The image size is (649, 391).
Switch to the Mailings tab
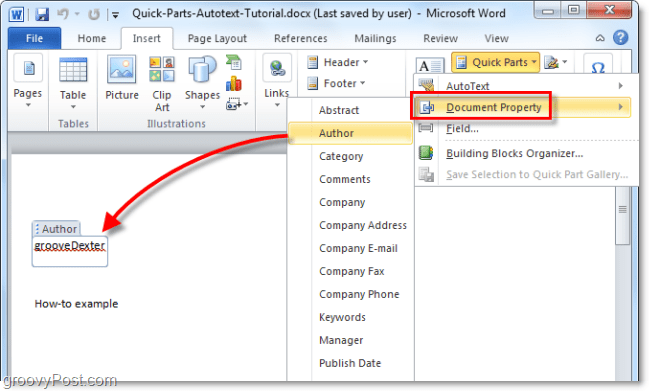point(375,38)
